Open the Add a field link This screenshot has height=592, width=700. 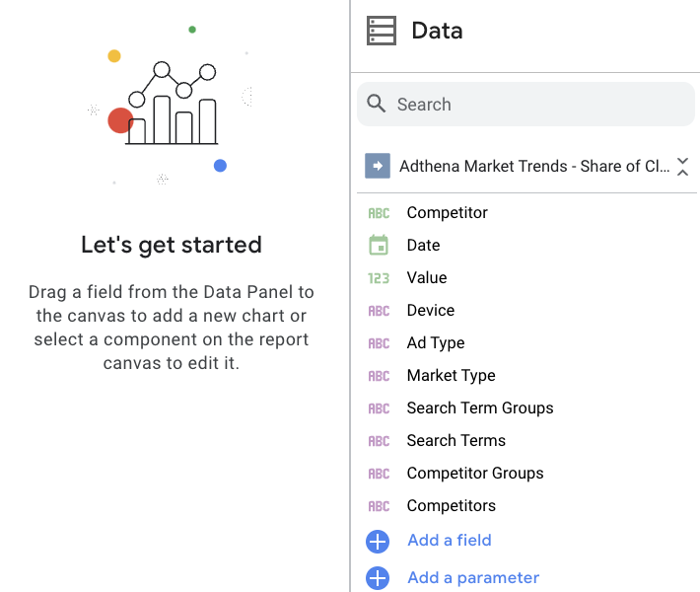(450, 540)
